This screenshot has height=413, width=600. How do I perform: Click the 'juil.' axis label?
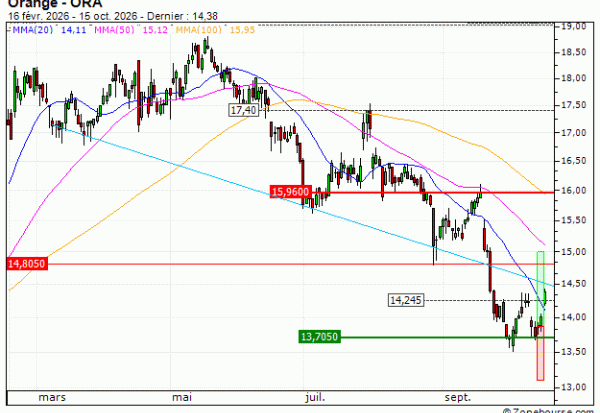coord(315,397)
